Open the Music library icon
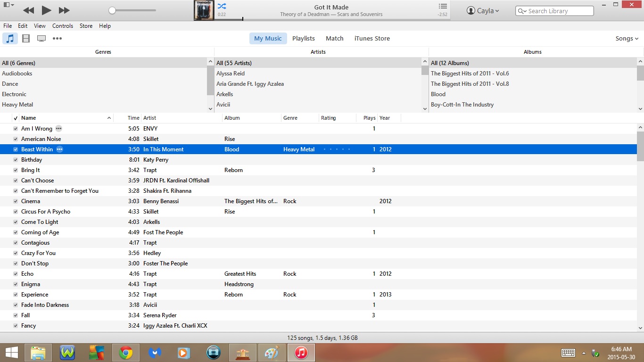644x362 pixels. [10, 39]
